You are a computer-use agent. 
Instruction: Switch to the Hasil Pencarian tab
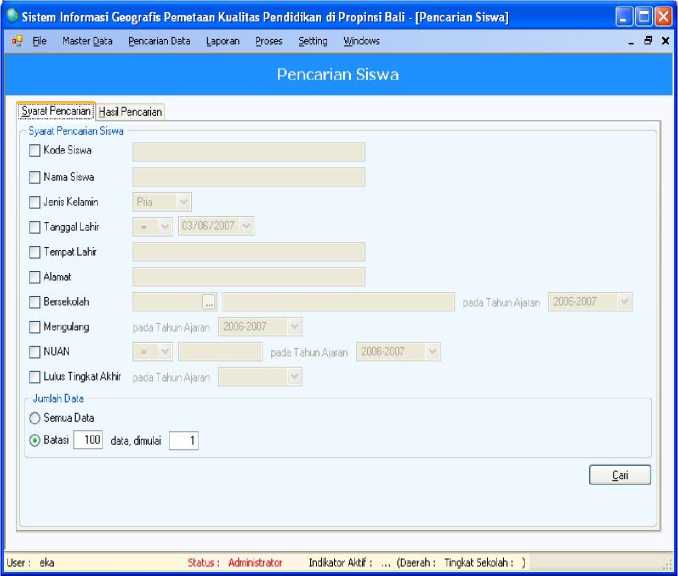130,112
